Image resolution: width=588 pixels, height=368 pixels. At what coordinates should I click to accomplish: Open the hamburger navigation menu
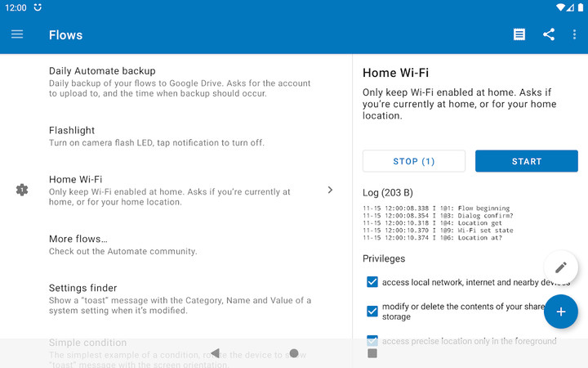point(17,34)
